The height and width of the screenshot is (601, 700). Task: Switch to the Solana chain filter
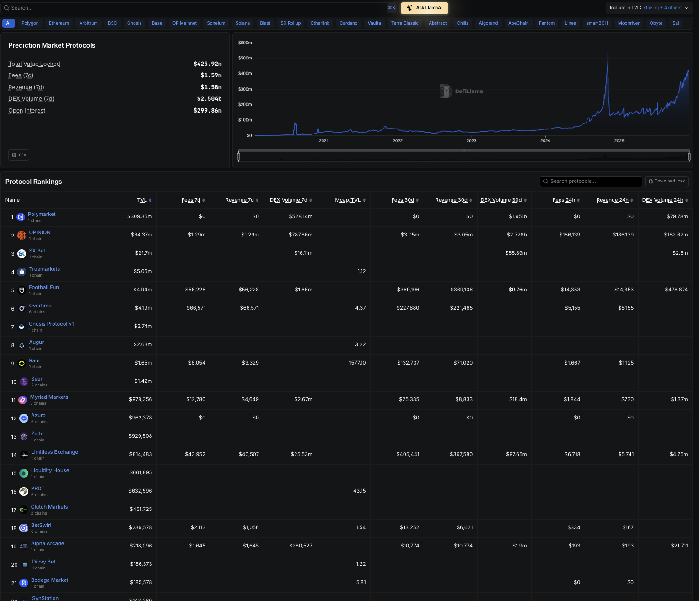click(242, 23)
